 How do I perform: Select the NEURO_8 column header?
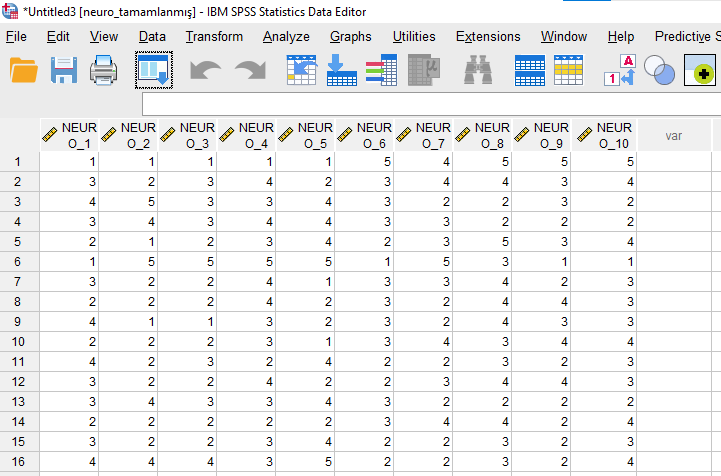click(x=482, y=135)
